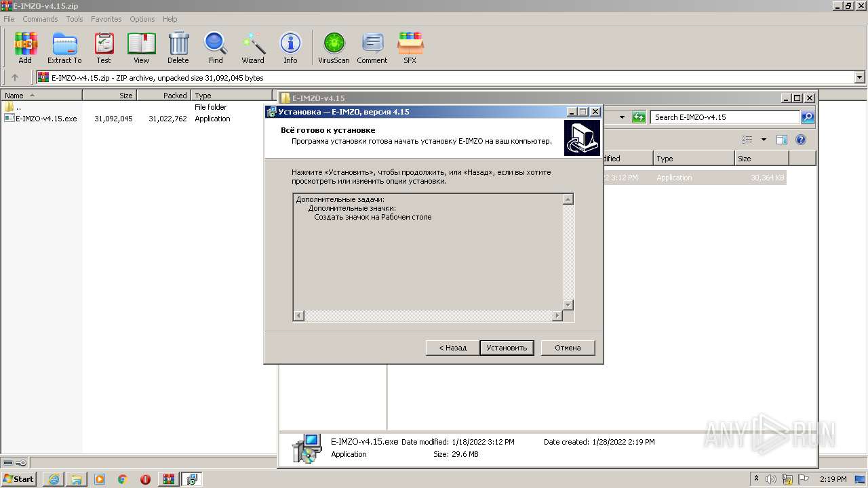Click the SFX toolbar icon

410,44
